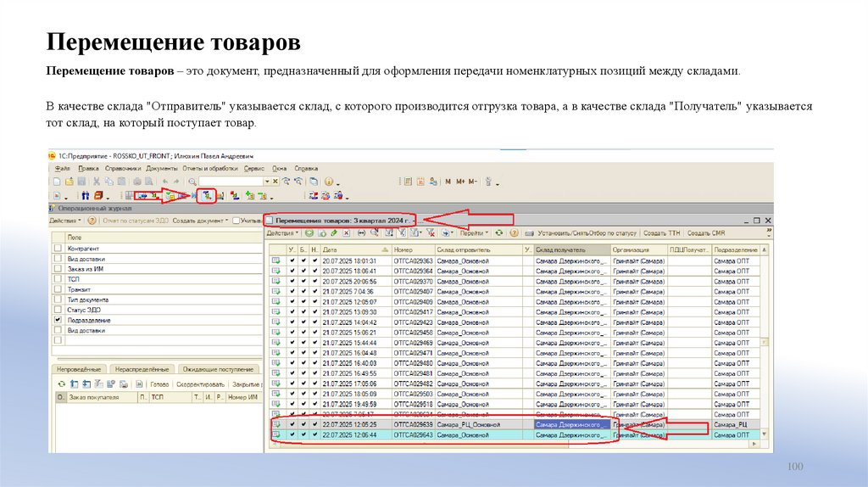Open the Отчеты и обработки menu

click(x=210, y=169)
